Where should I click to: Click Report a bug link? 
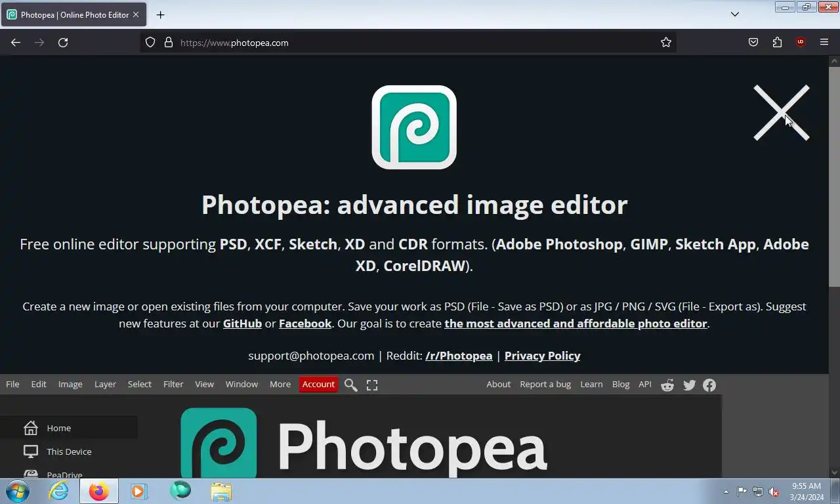545,385
